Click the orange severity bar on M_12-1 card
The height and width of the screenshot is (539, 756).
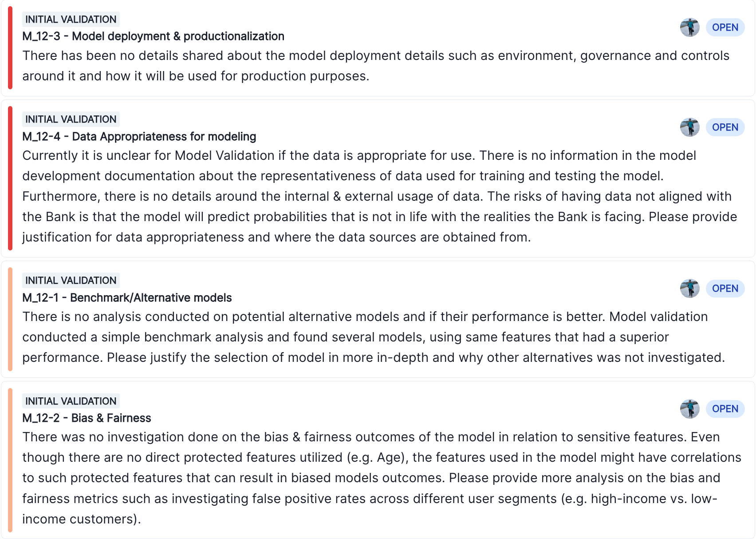10,320
